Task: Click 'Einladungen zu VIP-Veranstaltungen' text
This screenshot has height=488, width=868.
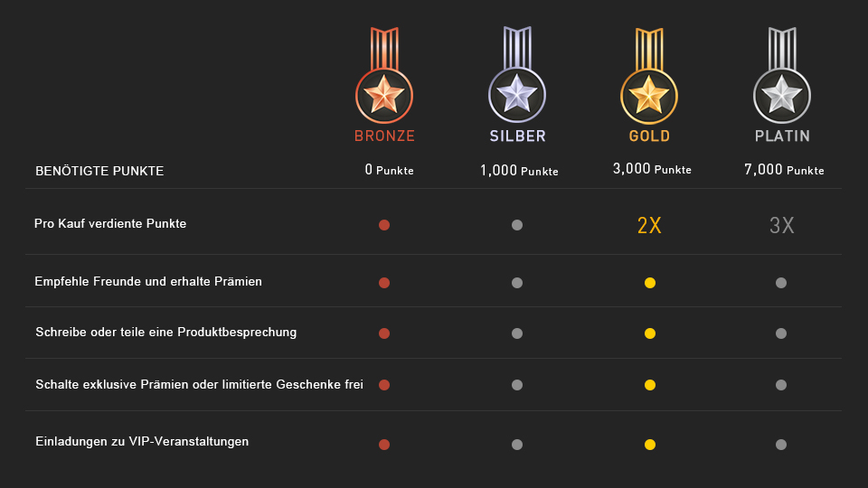Action: (142, 442)
